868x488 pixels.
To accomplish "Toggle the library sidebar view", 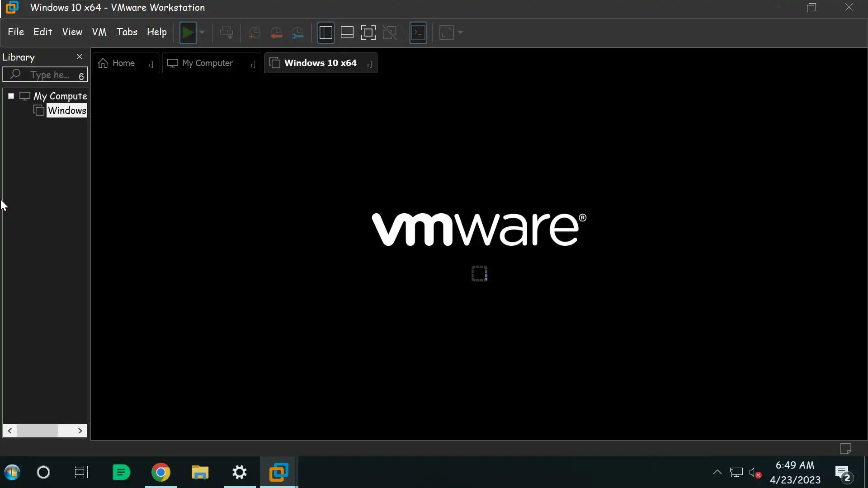I will [325, 33].
